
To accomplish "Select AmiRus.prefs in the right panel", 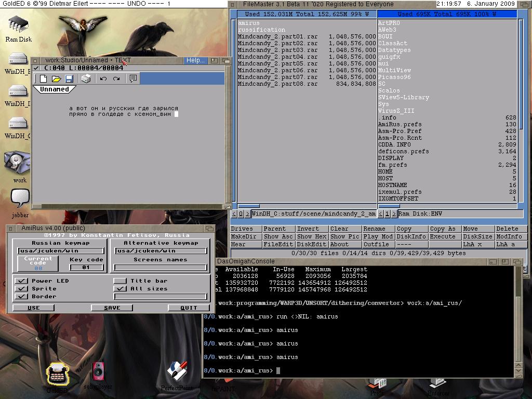I will [447, 125].
